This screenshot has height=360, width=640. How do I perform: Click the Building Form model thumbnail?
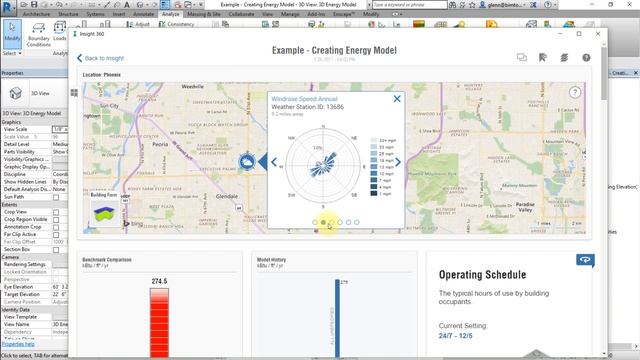[104, 211]
